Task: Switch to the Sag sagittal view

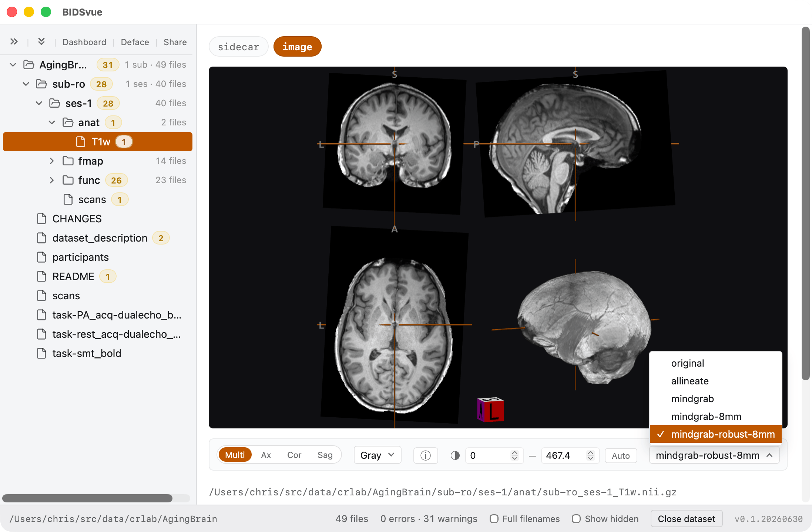Action: (x=325, y=455)
